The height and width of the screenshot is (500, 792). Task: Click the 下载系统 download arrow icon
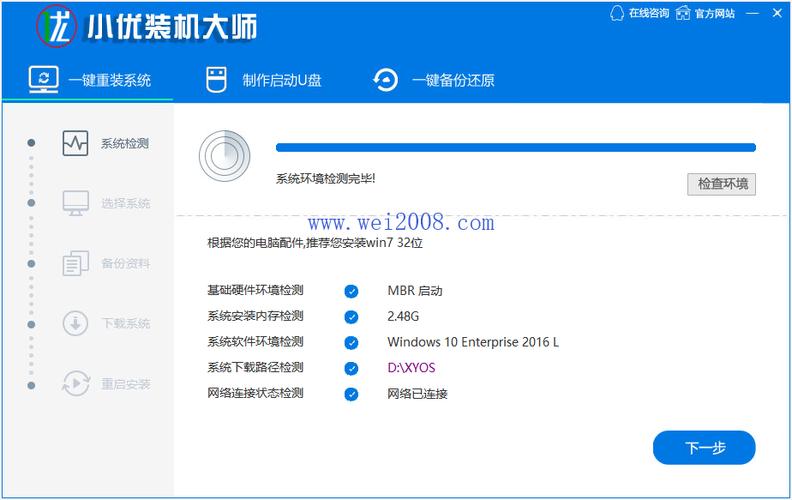point(76,323)
